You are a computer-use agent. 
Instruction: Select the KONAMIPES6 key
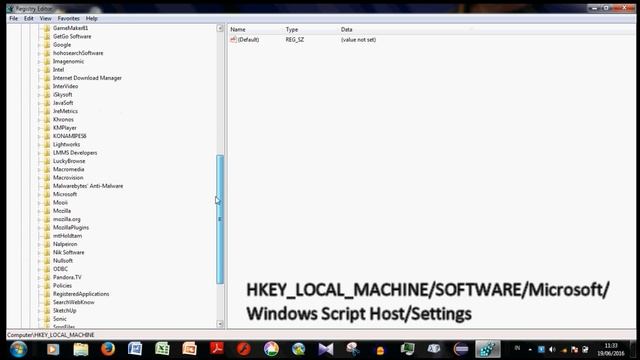click(70, 136)
